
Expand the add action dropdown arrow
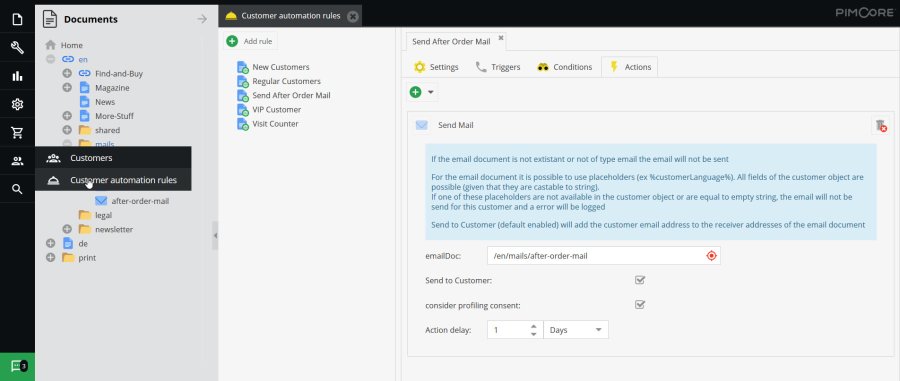pos(430,92)
